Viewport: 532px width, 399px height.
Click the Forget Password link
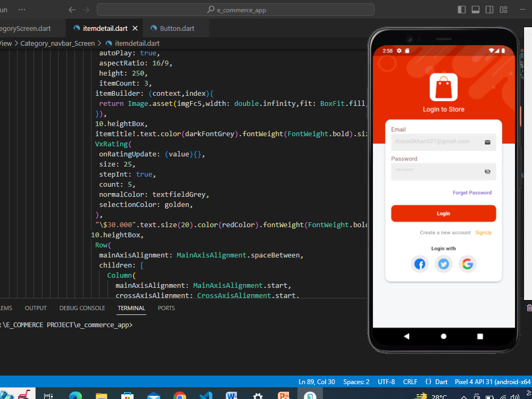point(472,193)
